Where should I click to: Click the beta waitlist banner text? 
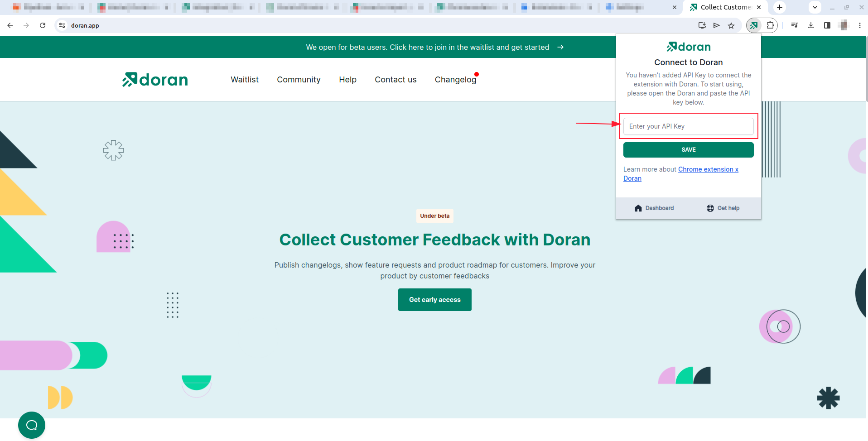click(x=428, y=47)
